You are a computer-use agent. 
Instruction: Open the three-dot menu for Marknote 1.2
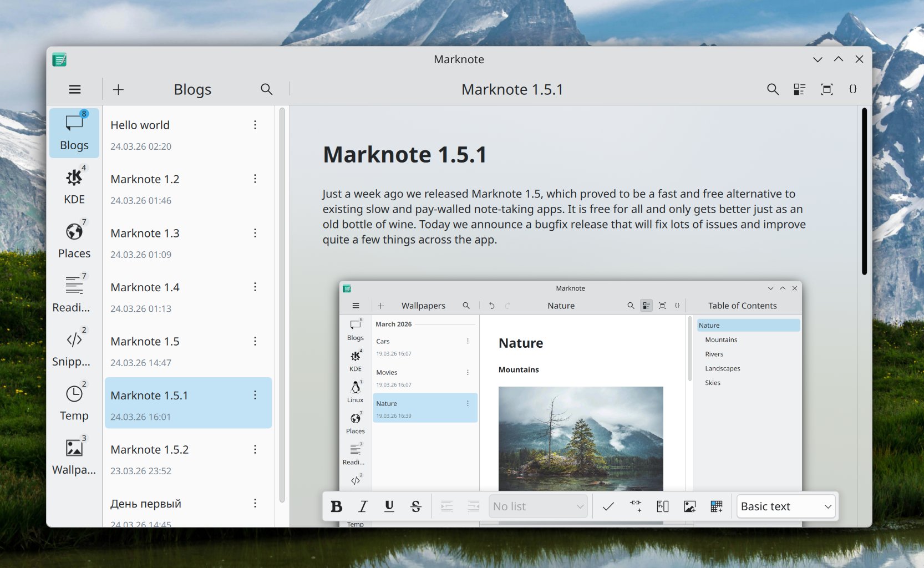click(255, 179)
